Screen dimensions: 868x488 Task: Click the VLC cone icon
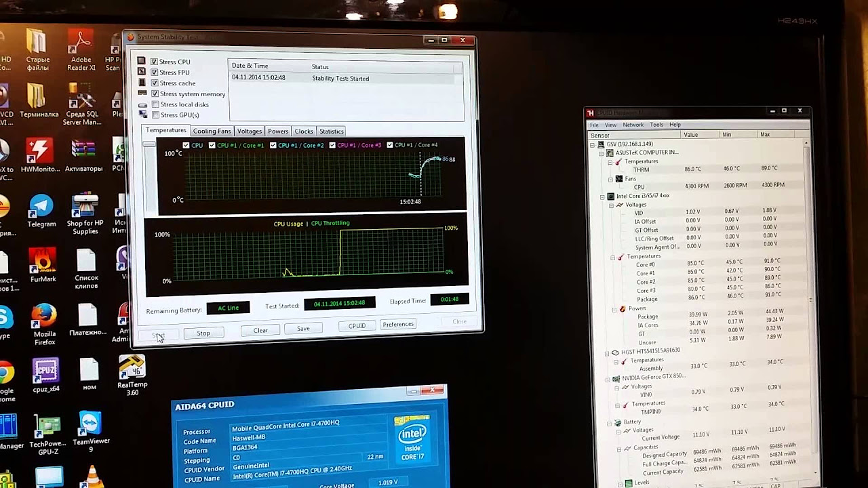[x=93, y=476]
